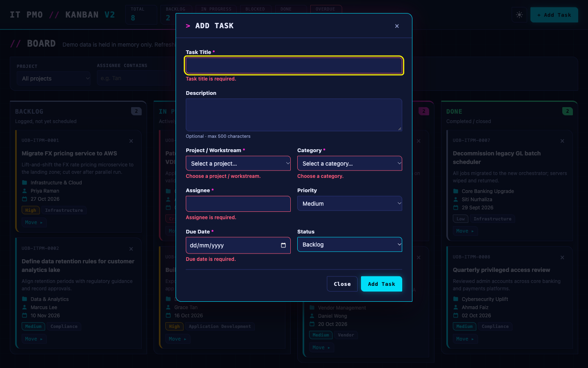Click Move on Define data retention card
The height and width of the screenshot is (368, 588).
point(34,339)
